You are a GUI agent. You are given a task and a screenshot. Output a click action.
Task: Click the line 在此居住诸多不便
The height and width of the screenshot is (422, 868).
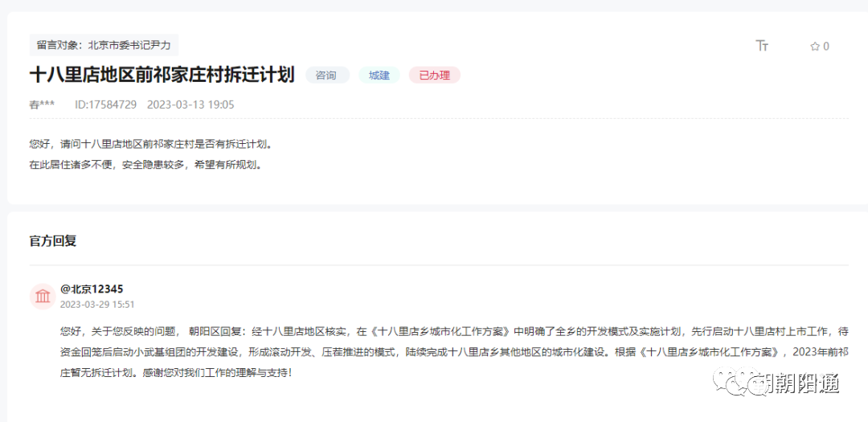pos(145,165)
